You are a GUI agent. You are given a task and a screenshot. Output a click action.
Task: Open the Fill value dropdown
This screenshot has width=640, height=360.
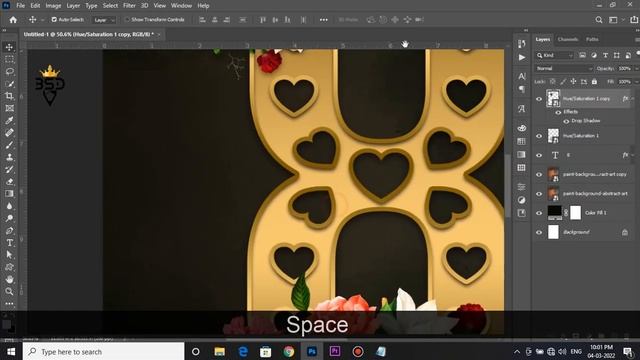tap(637, 82)
